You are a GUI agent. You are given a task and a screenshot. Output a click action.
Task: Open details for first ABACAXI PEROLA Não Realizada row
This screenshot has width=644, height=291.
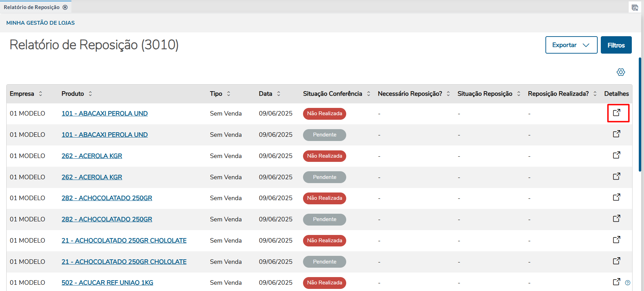pos(616,113)
